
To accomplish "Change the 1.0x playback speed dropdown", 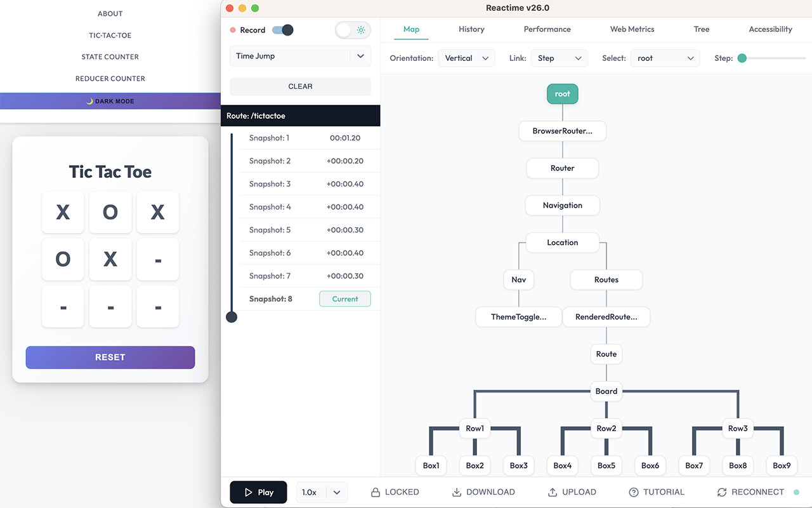I will [322, 492].
